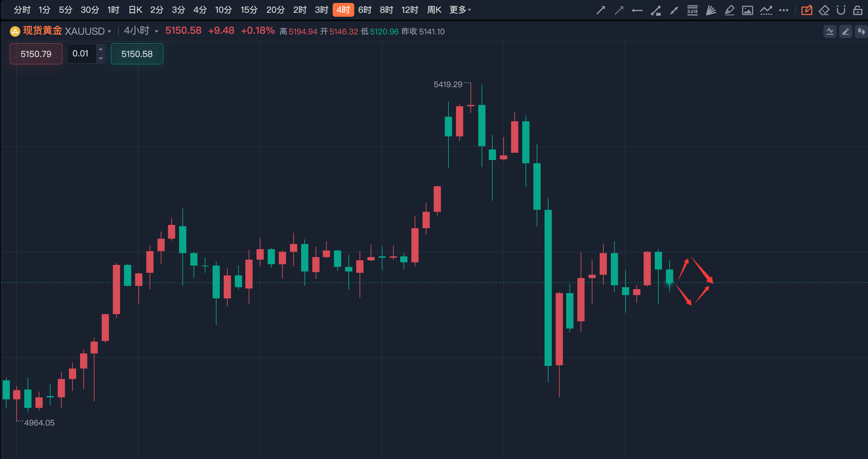868x459 pixels.
Task: Switch to the 日K timeframe tab
Action: (x=135, y=10)
